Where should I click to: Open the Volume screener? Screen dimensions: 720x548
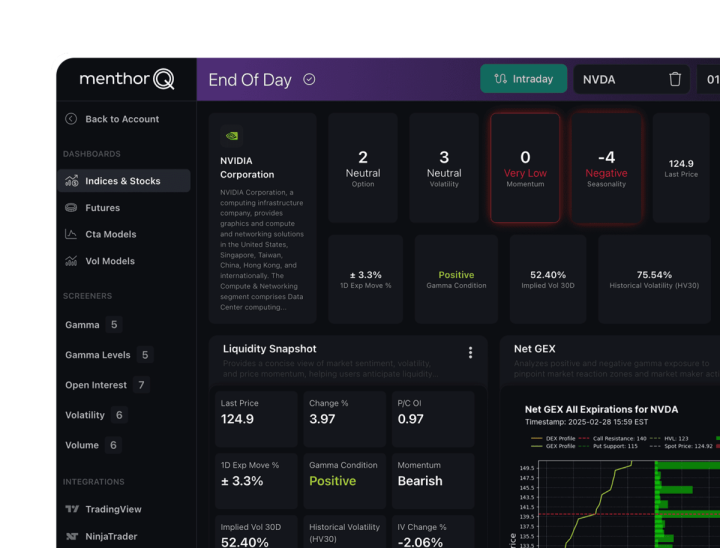coord(82,445)
